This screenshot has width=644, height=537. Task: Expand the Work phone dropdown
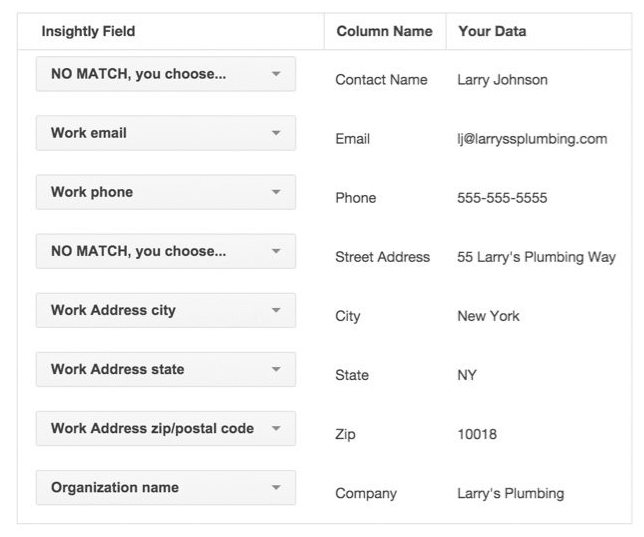(166, 192)
